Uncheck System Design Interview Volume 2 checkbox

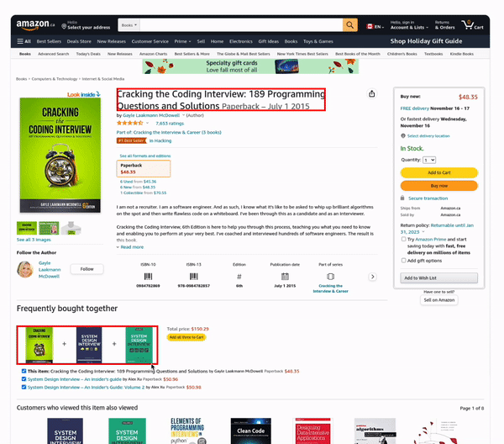[x=24, y=387]
